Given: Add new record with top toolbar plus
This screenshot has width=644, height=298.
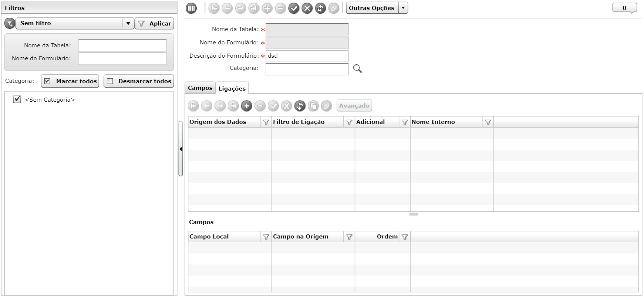Looking at the screenshot, I should 267,8.
